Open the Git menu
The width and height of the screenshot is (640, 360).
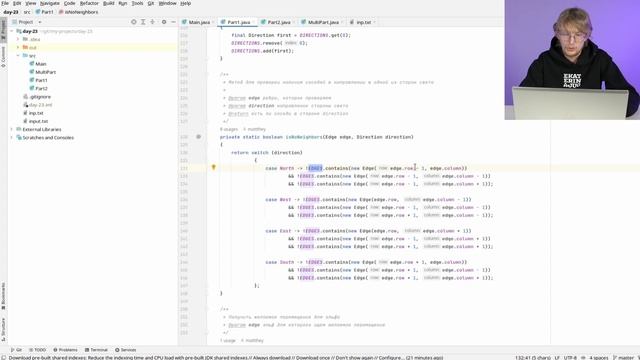coord(151,3)
